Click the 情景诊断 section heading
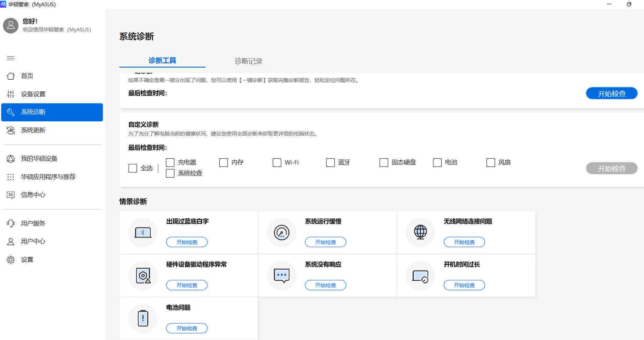The height and width of the screenshot is (340, 644). (x=133, y=201)
